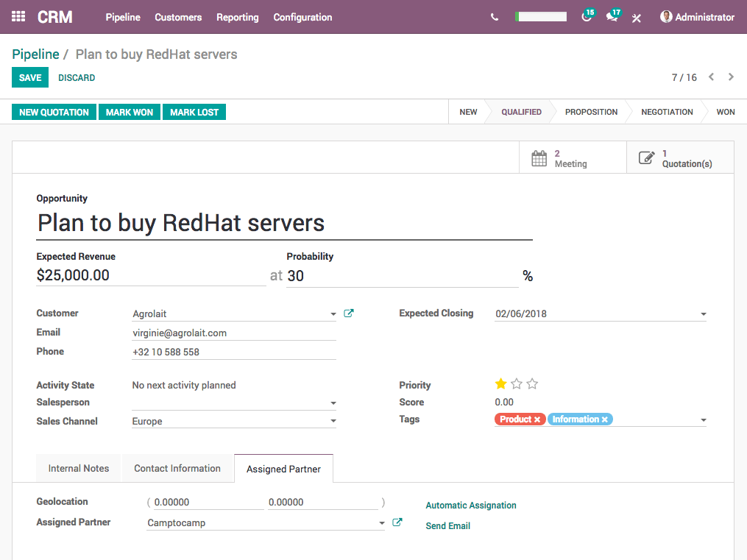Image resolution: width=747 pixels, height=560 pixels.
Task: Switch to the Internal Notes tab
Action: coord(79,468)
